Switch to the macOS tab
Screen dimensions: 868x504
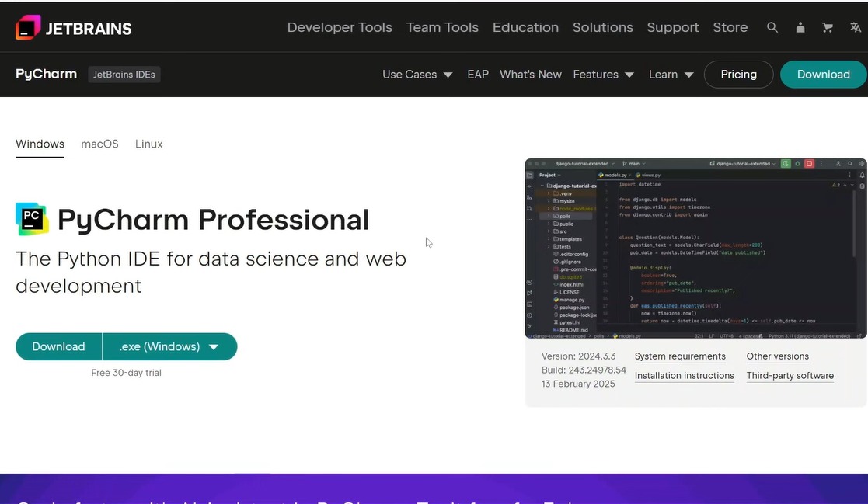(99, 144)
